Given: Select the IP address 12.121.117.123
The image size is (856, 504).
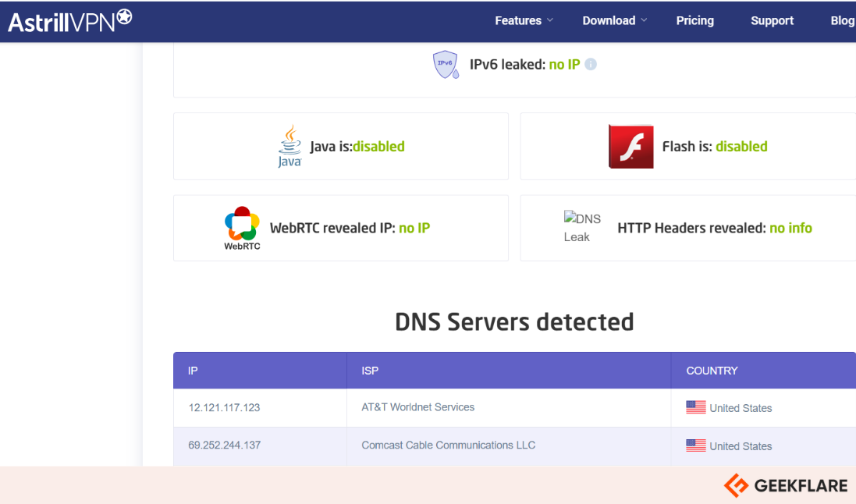Looking at the screenshot, I should [224, 407].
